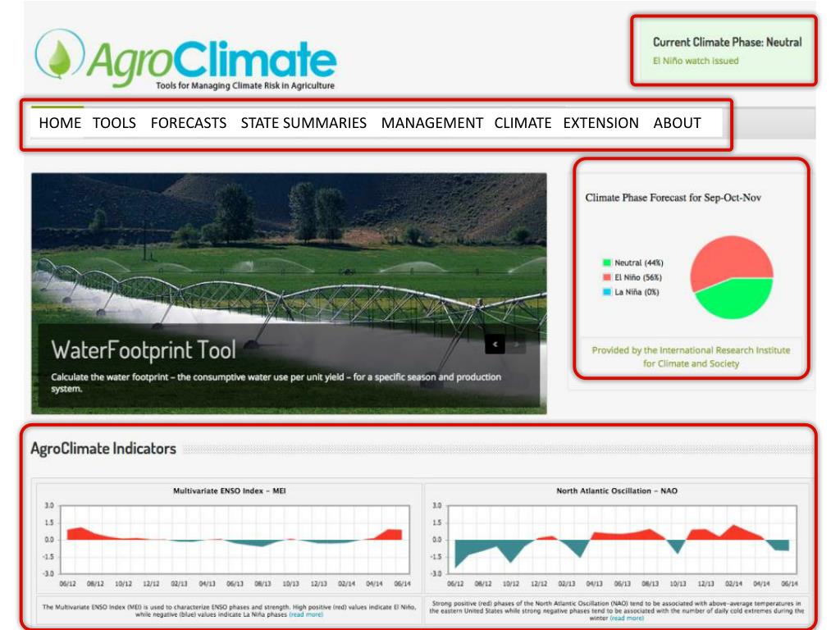Open the ABOUT menu

click(677, 123)
